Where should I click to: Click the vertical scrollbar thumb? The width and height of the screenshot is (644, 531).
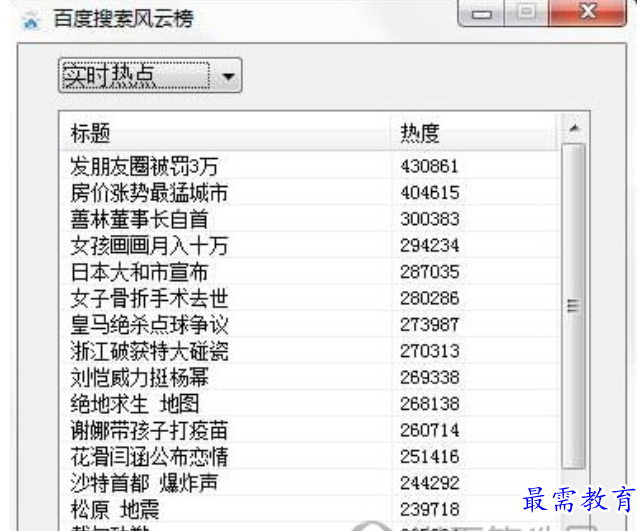[574, 306]
